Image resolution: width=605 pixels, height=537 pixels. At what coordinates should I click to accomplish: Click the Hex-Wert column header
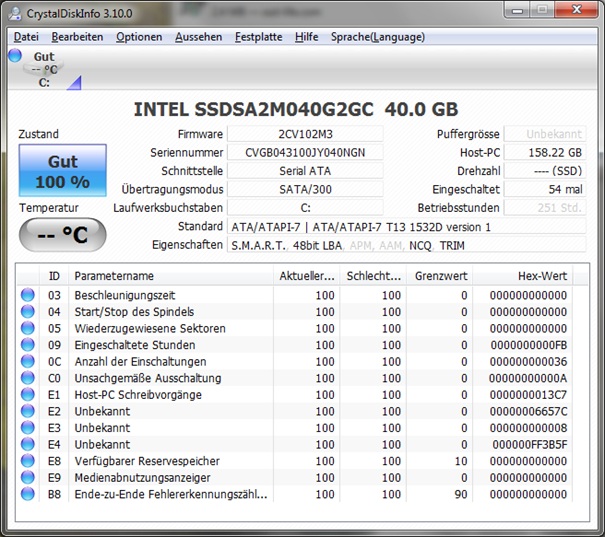click(523, 276)
